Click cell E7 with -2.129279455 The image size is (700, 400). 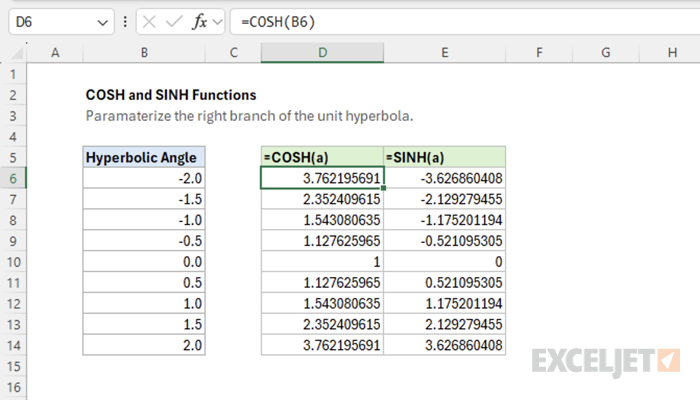(x=445, y=200)
